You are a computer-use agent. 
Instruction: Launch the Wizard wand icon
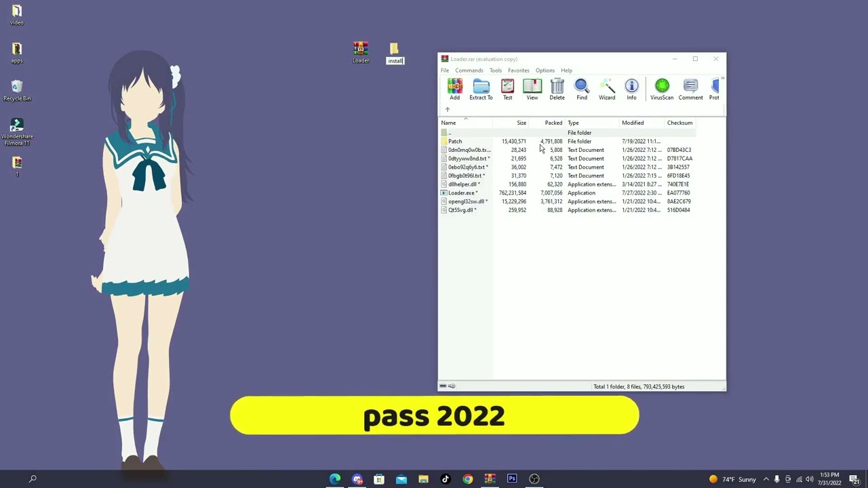(607, 89)
